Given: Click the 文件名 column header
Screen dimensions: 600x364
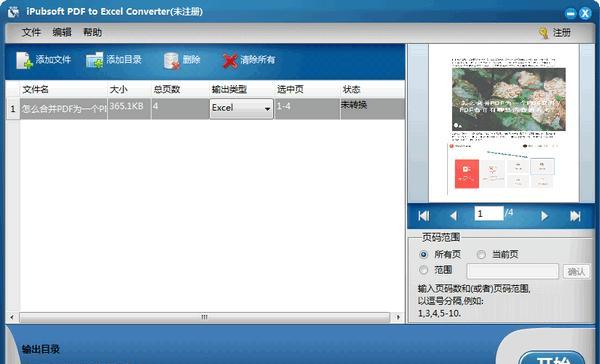Looking at the screenshot, I should click(x=64, y=90).
